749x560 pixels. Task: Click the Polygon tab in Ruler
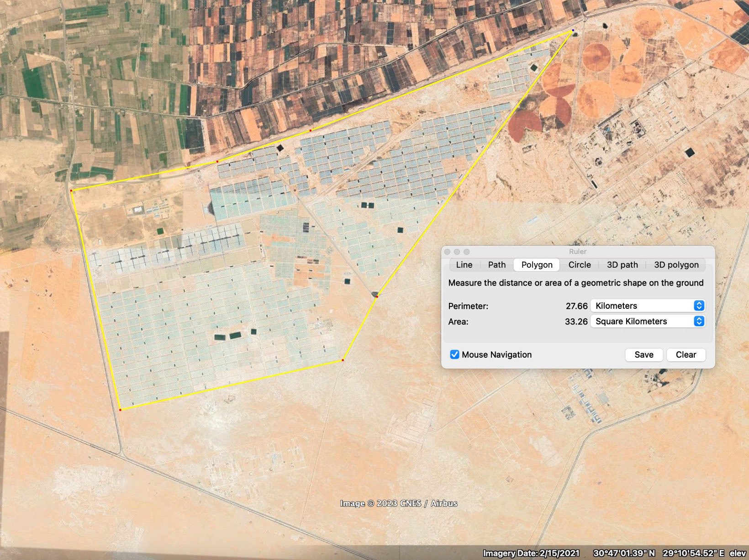point(537,264)
